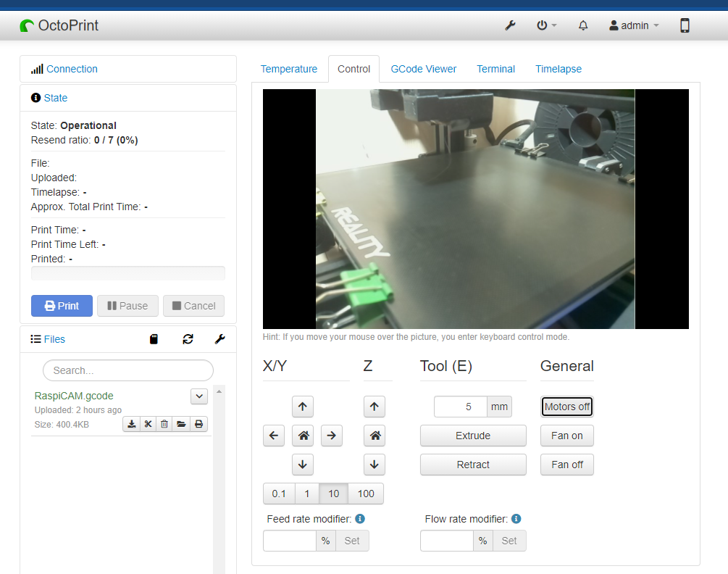
Task: Select the 100 step size option
Action: tap(365, 494)
